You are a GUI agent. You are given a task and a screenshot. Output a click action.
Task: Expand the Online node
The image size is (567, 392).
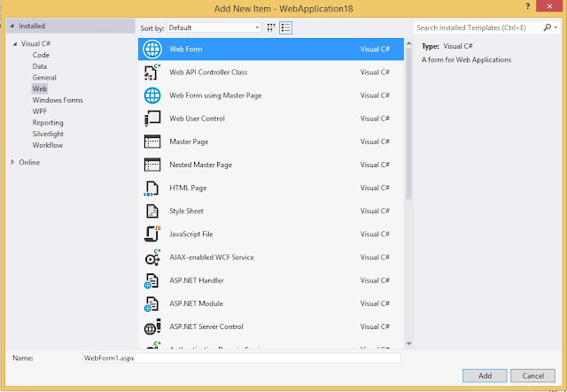coord(13,162)
